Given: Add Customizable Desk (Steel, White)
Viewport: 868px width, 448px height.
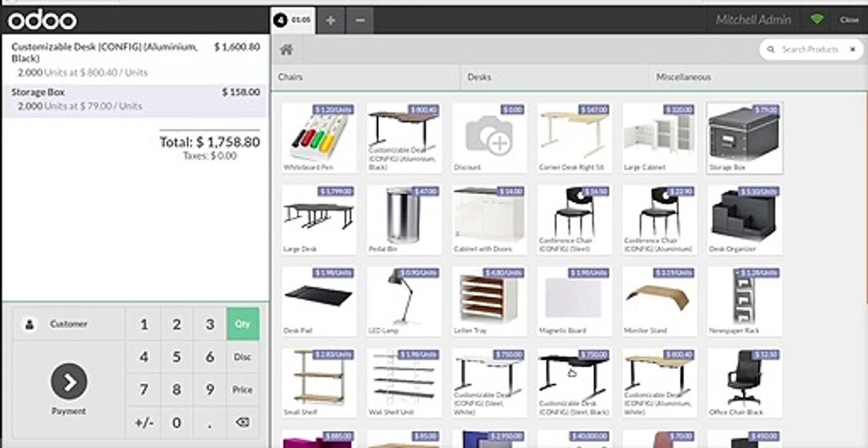Looking at the screenshot, I should pos(489,383).
